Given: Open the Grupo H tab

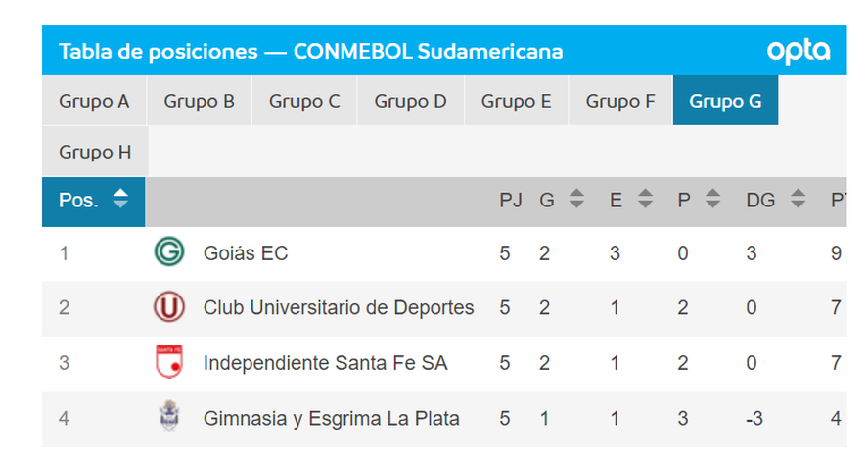Looking at the screenshot, I should pos(95,152).
